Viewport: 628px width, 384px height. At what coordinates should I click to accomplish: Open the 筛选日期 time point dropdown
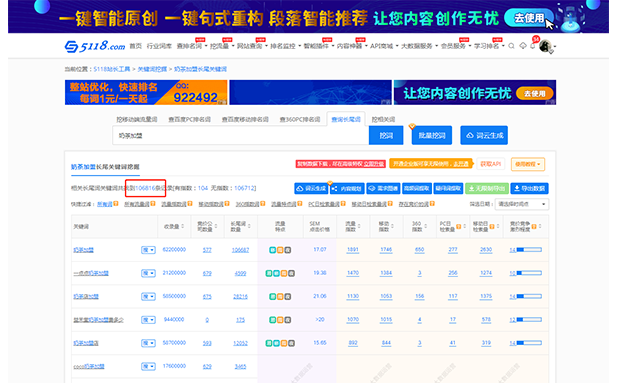point(522,204)
